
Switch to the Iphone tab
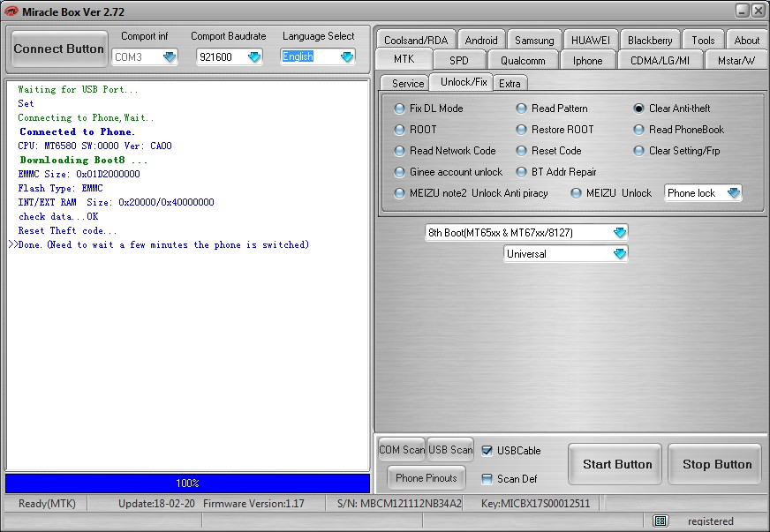587,60
